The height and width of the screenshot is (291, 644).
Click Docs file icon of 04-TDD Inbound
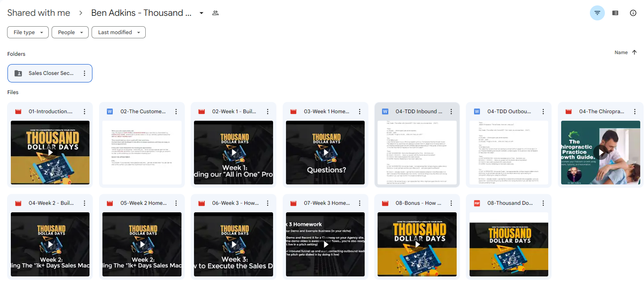[385, 112]
